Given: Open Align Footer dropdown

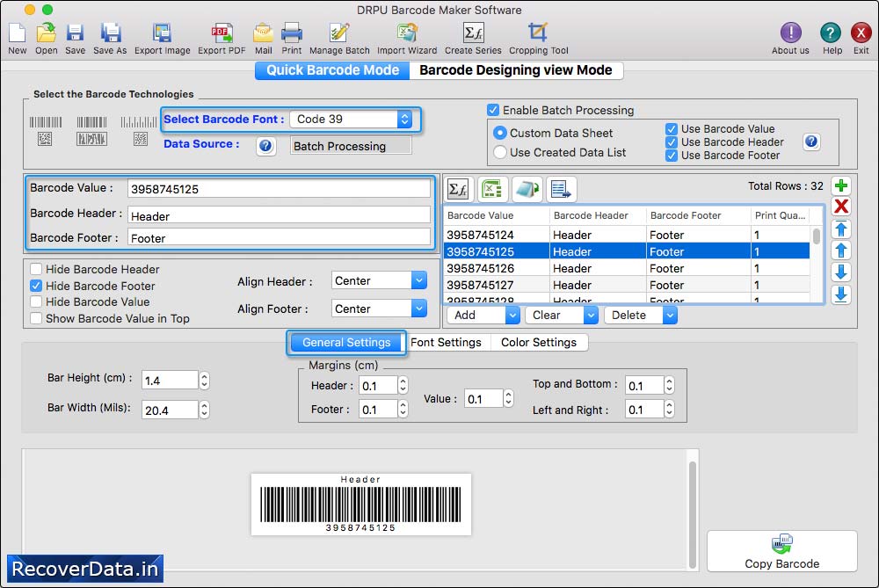Looking at the screenshot, I should click(379, 309).
